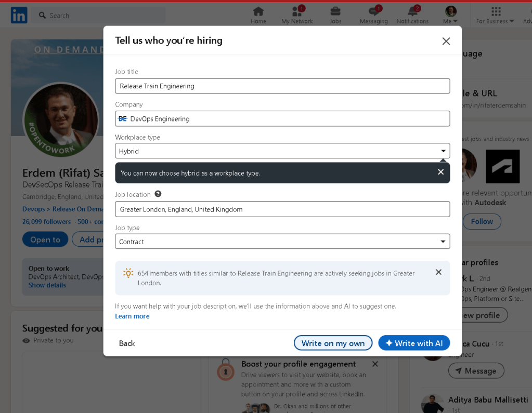This screenshot has width=532, height=413.
Task: Open the Devops > Release On Demand link
Action: click(62, 209)
